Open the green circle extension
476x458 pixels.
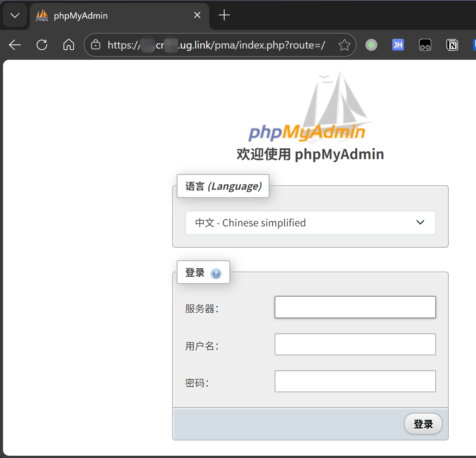(371, 45)
